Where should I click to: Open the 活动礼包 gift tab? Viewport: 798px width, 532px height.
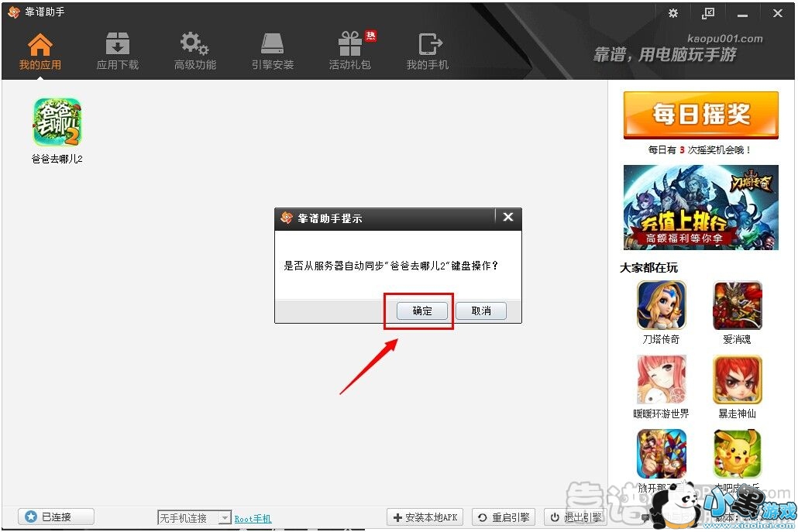click(350, 51)
